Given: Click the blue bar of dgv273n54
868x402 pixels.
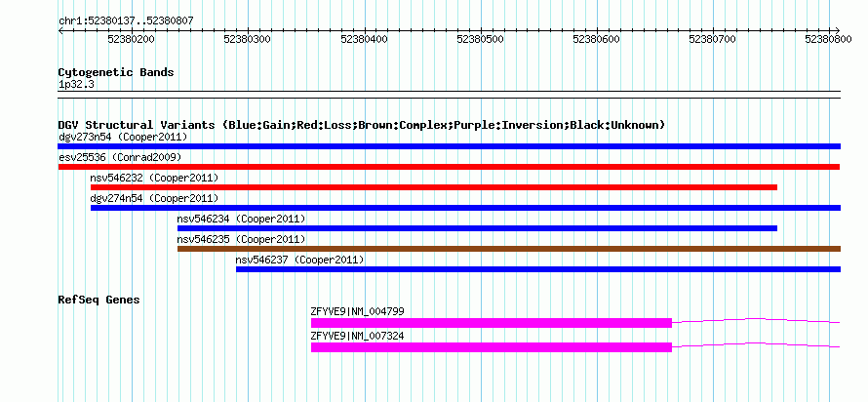Looking at the screenshot, I should 449,146.
